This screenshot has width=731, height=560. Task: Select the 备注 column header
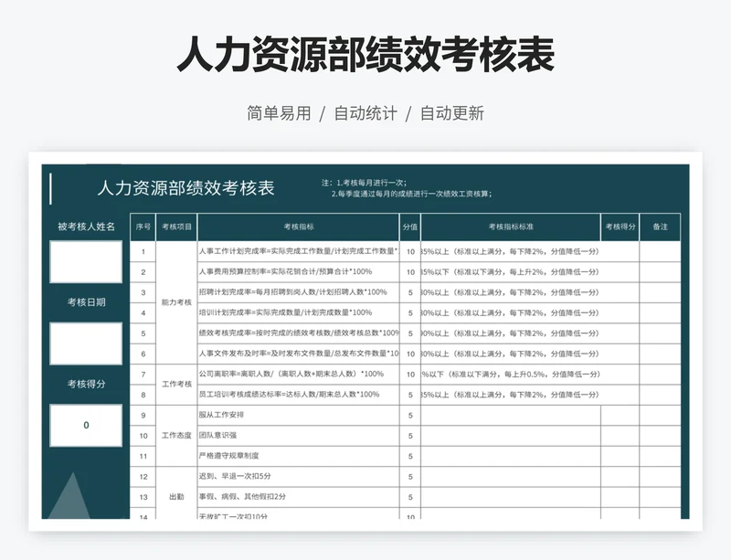click(660, 227)
